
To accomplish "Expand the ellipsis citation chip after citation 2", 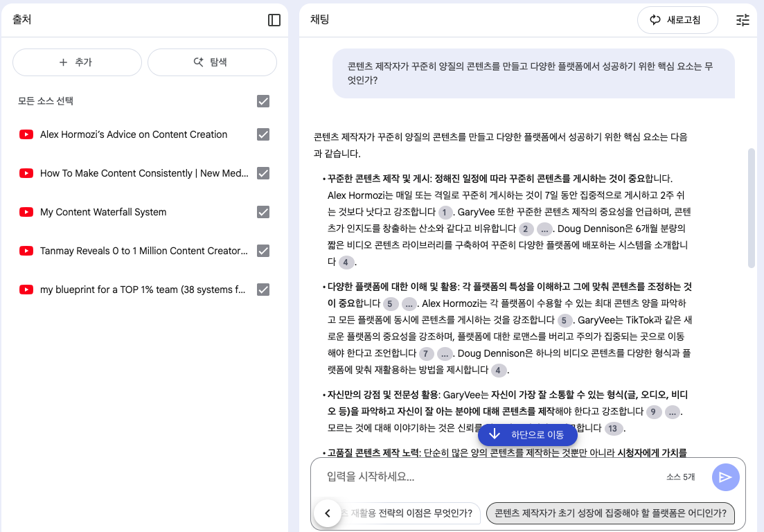I will pyautogui.click(x=544, y=228).
